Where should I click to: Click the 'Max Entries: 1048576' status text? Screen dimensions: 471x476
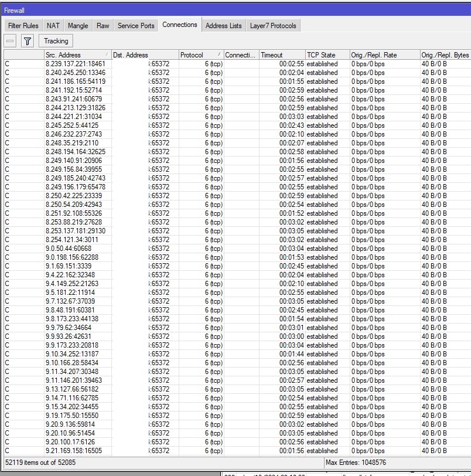(x=356, y=463)
